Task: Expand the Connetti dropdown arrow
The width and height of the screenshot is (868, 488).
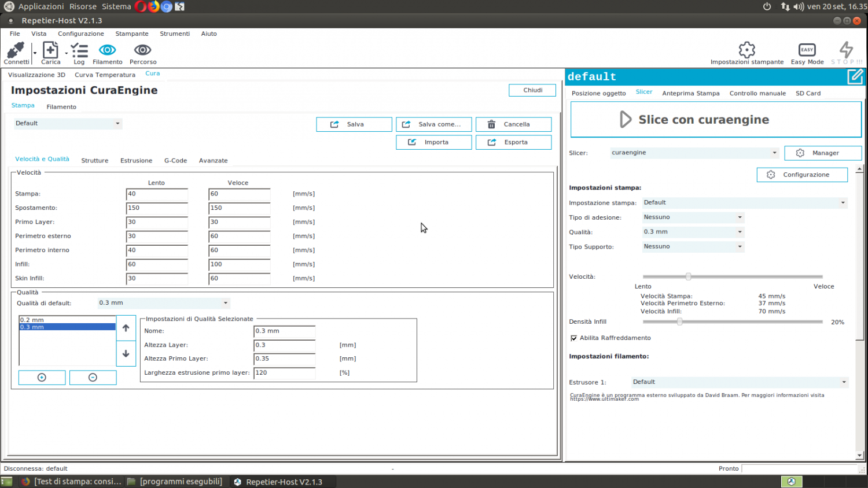Action: click(x=35, y=53)
